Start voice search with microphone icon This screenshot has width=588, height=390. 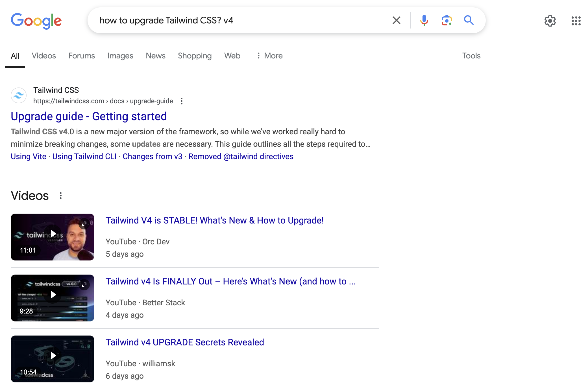[424, 20]
